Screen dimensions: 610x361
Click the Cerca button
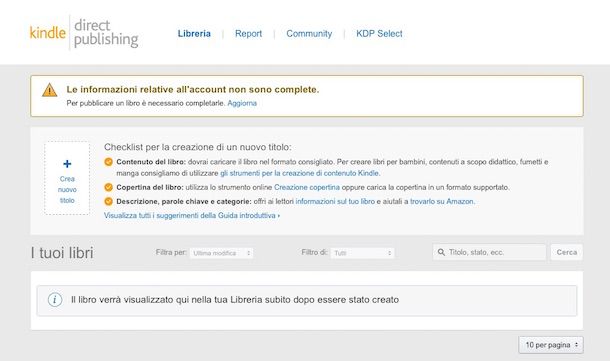(566, 252)
